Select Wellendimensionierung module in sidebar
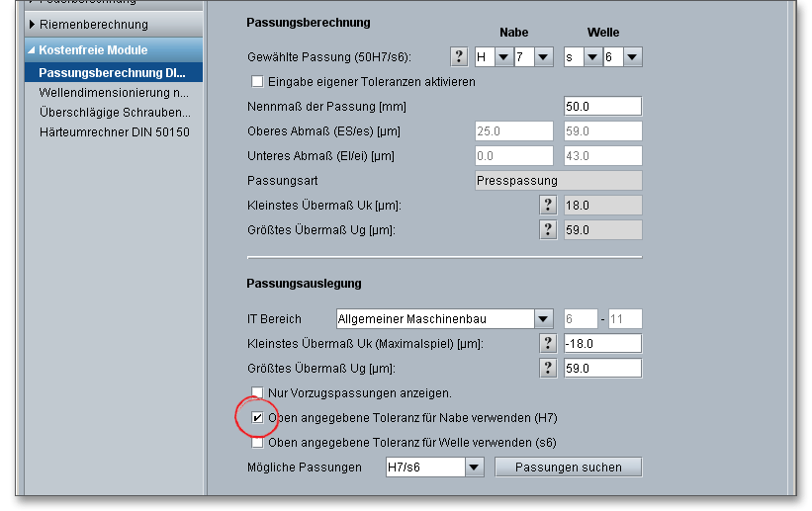Viewport: 812px width, 511px height. click(x=114, y=92)
